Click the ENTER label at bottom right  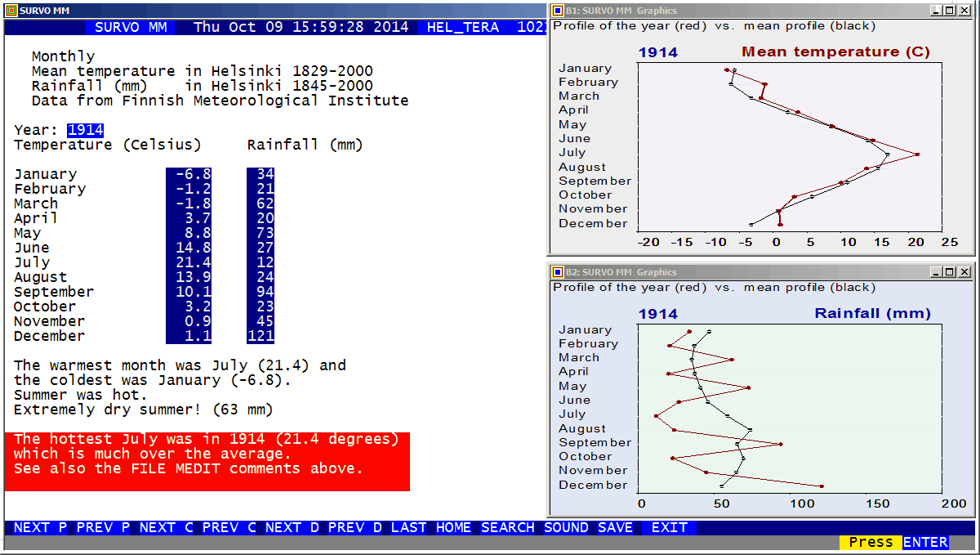[x=924, y=542]
